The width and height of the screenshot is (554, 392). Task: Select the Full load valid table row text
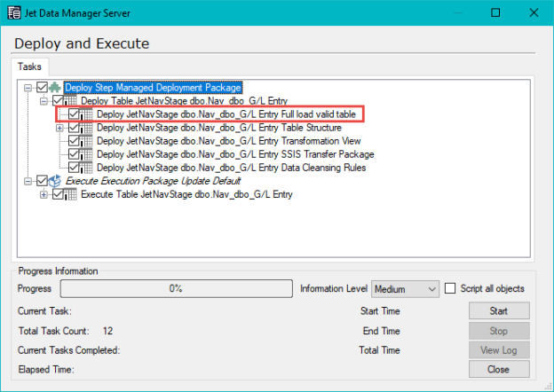click(x=226, y=114)
